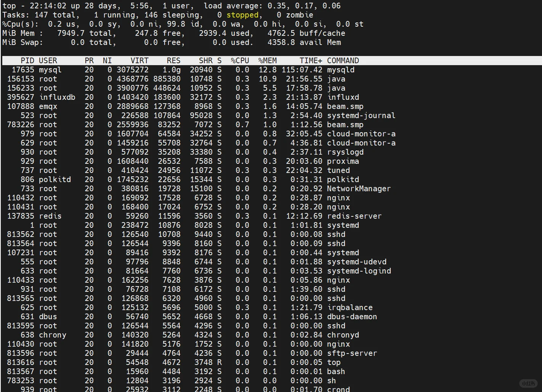
Task: Select the influxdb user name
Action: tap(57, 97)
